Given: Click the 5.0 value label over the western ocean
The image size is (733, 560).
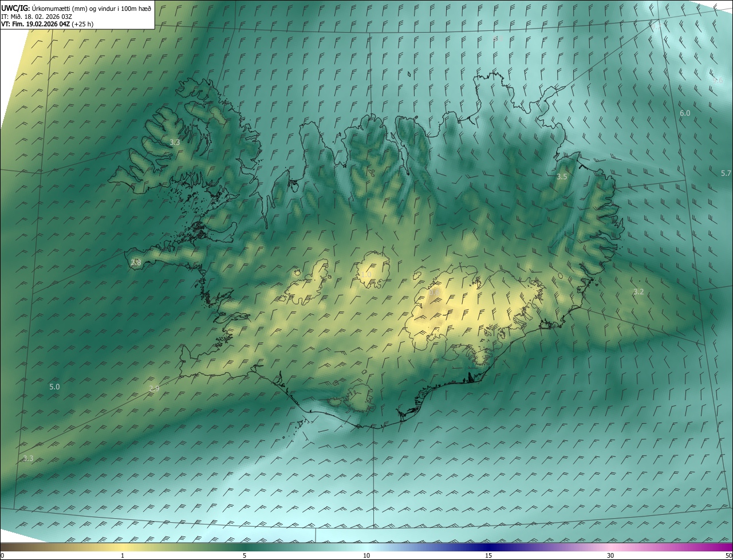Looking at the screenshot, I should pos(54,387).
